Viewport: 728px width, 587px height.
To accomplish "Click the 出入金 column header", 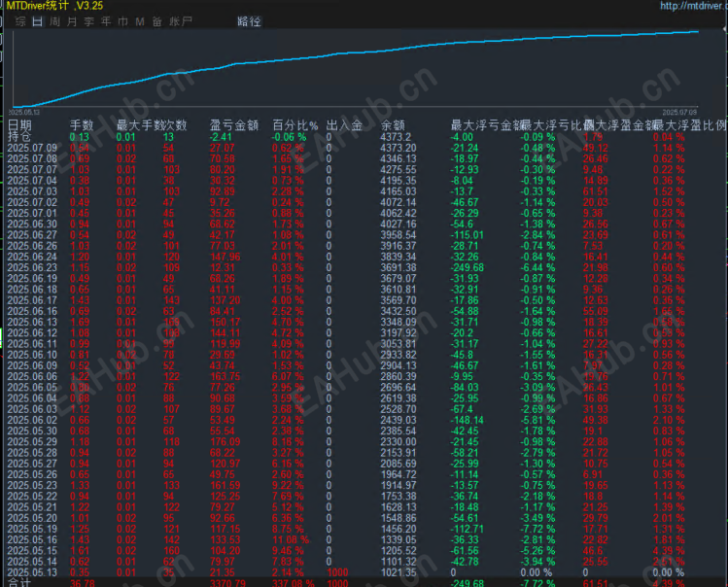I will pos(344,125).
